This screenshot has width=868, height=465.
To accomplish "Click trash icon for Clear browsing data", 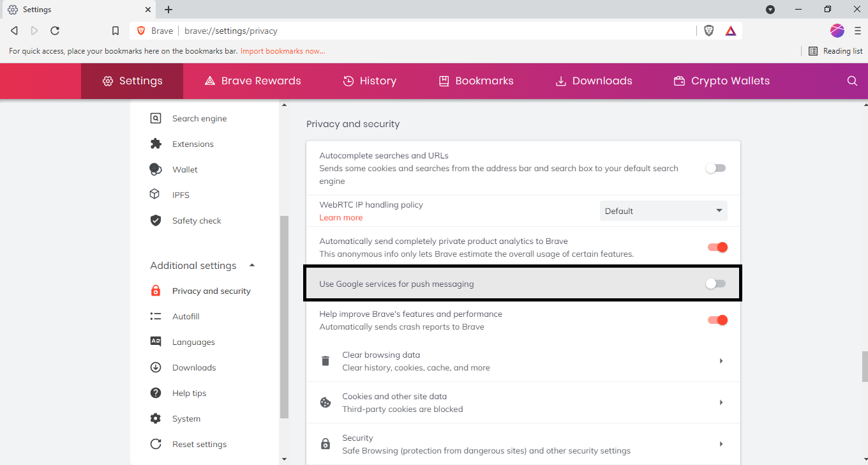I will (325, 361).
